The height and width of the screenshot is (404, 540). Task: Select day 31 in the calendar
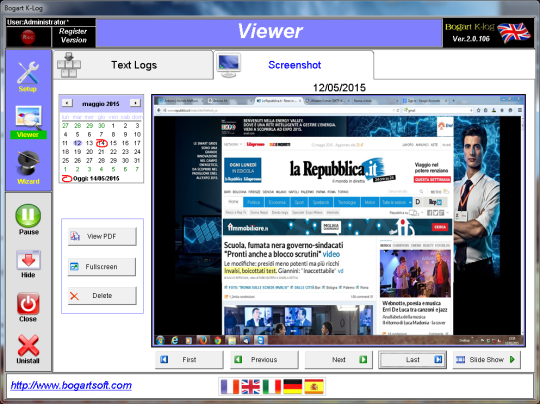click(x=137, y=160)
